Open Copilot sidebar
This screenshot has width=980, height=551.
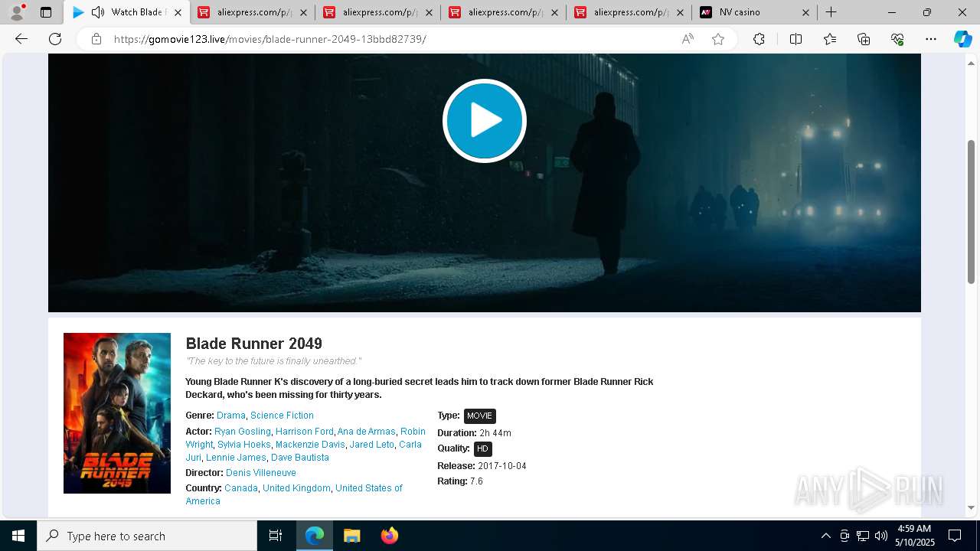point(962,39)
